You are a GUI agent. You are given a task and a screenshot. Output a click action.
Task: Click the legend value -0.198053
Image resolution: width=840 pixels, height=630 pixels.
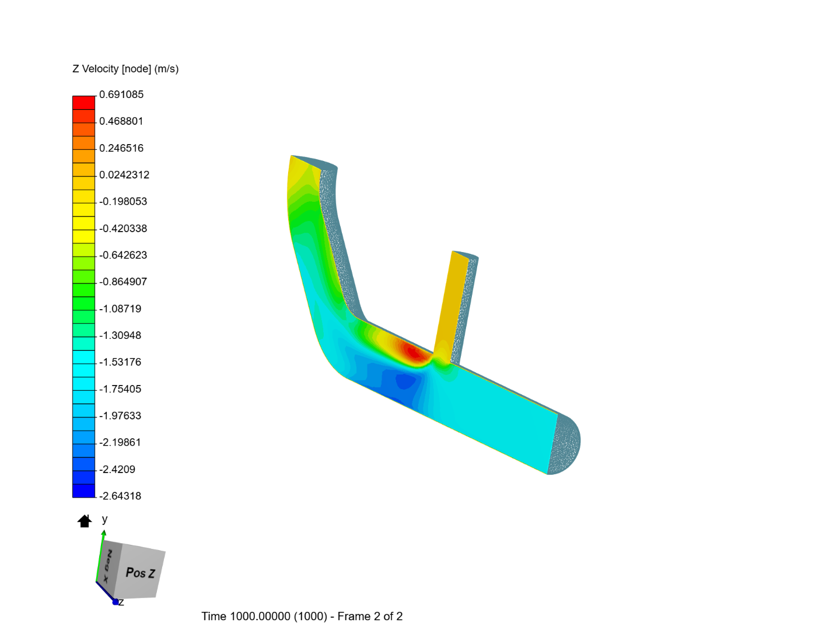tap(123, 201)
